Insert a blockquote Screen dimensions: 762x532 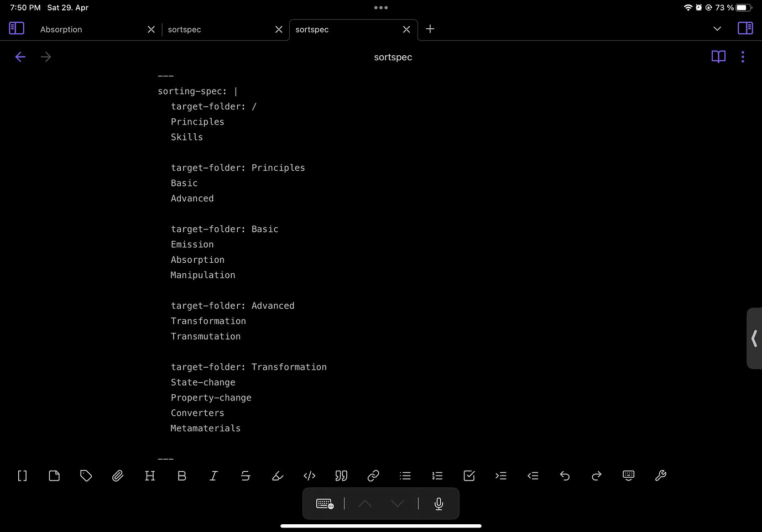(341, 476)
